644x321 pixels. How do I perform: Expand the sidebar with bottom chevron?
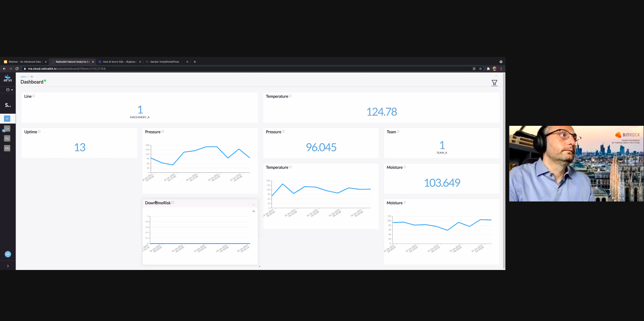coord(8,266)
